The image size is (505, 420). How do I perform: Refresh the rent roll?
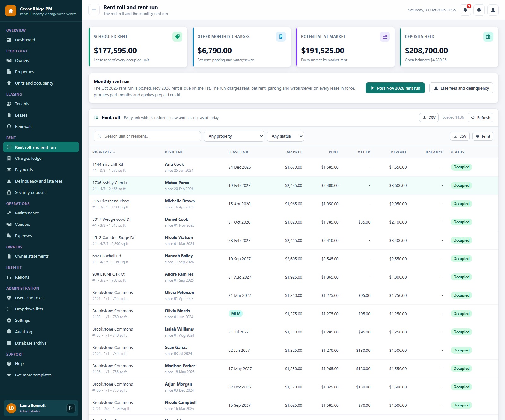pyautogui.click(x=480, y=117)
